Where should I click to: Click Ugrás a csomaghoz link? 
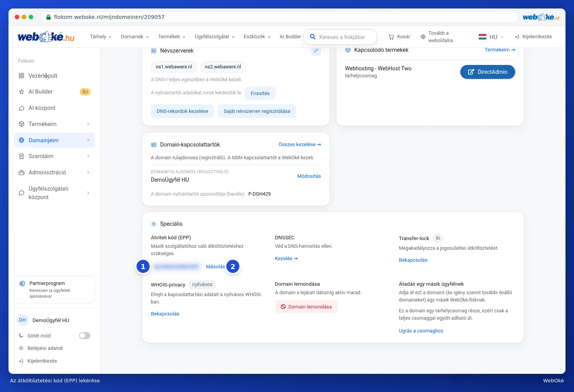tap(421, 331)
